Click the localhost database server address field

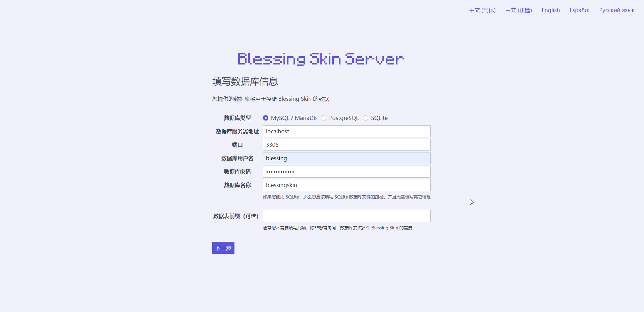point(347,131)
